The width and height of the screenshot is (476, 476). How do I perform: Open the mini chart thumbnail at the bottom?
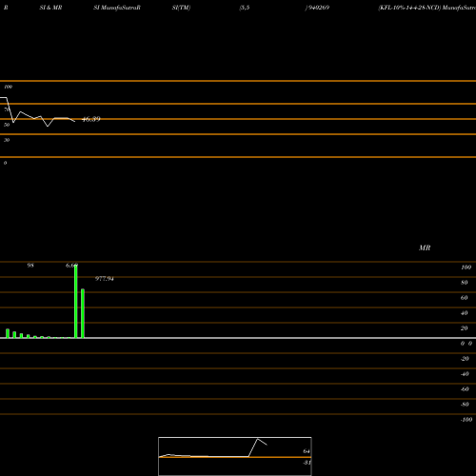235,456
